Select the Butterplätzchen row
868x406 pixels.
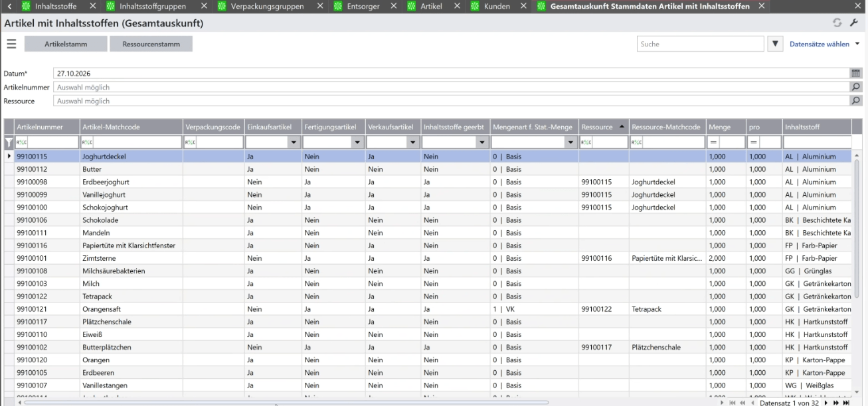point(428,347)
